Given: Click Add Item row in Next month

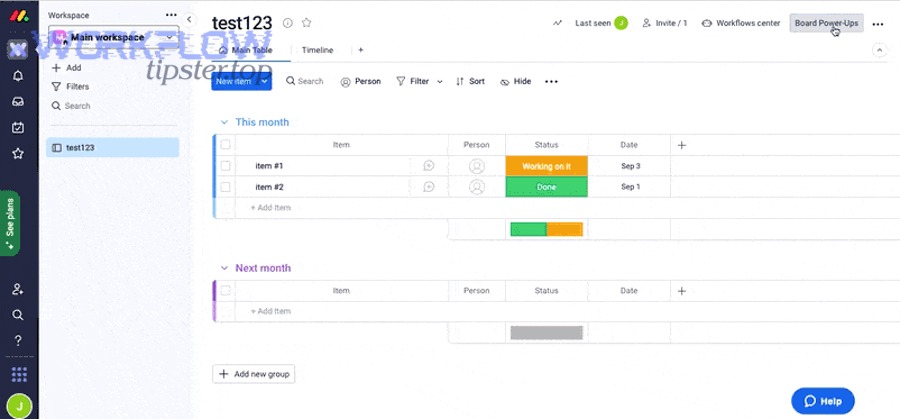Looking at the screenshot, I should [x=270, y=311].
